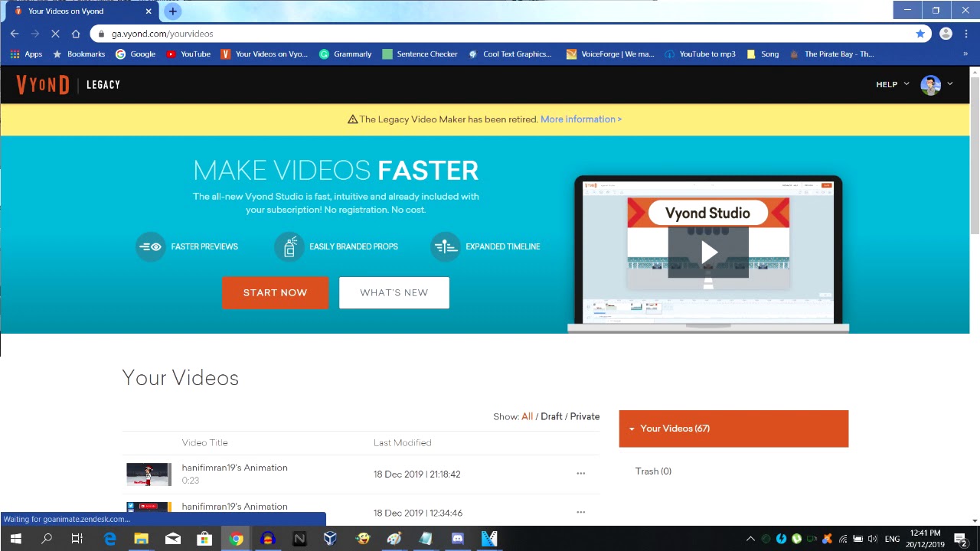
Task: Switch the ENG input language
Action: (892, 539)
